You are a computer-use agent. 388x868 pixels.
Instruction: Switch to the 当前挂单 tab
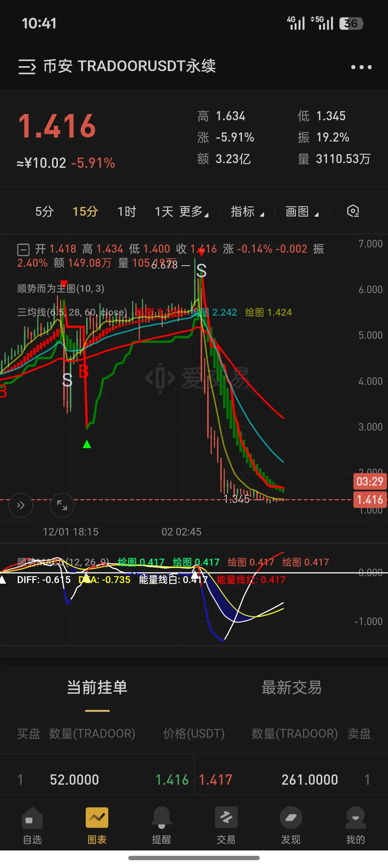97,687
